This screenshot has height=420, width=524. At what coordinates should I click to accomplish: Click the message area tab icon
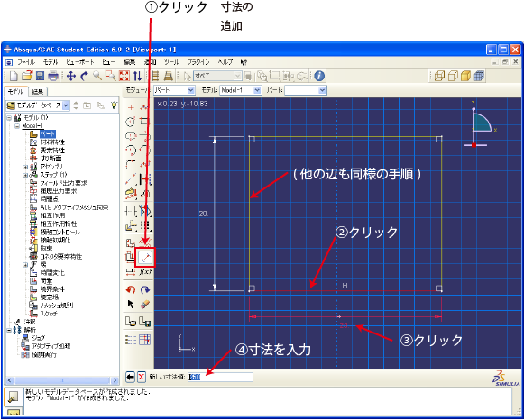[13, 397]
